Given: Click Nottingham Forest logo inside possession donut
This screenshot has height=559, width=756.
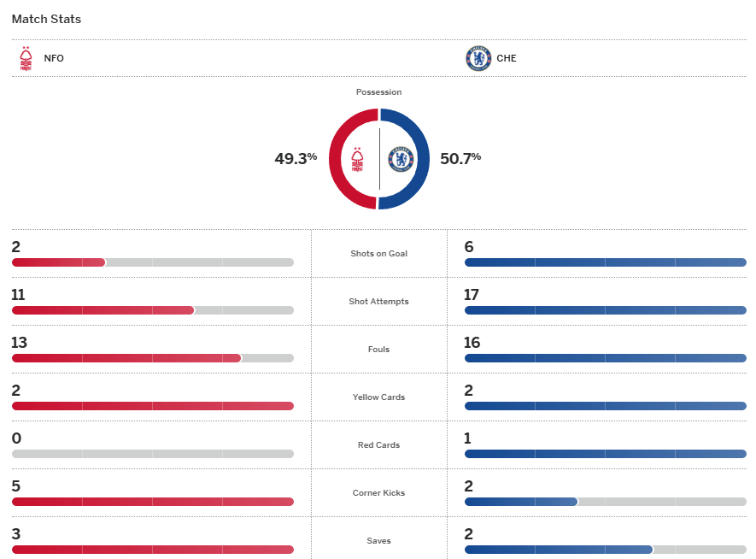Looking at the screenshot, I should coord(358,159).
